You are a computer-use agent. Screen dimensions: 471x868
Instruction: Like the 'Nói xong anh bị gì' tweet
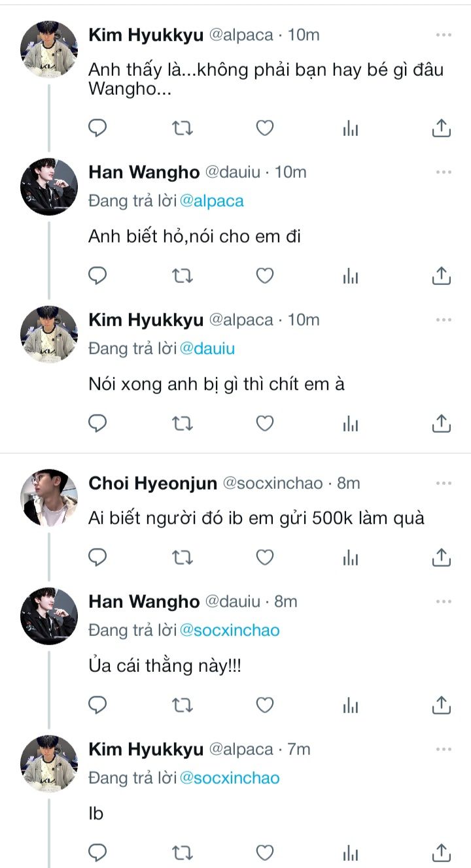click(x=264, y=424)
